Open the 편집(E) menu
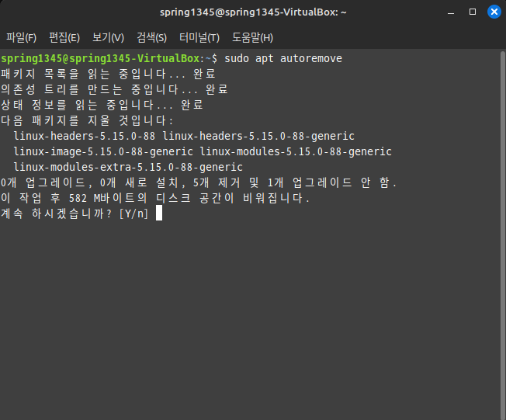Image resolution: width=506 pixels, height=420 pixels. coord(64,37)
